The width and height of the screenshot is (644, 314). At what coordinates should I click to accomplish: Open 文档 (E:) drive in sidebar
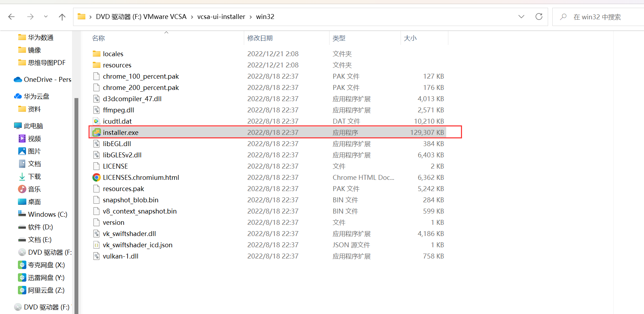point(40,240)
